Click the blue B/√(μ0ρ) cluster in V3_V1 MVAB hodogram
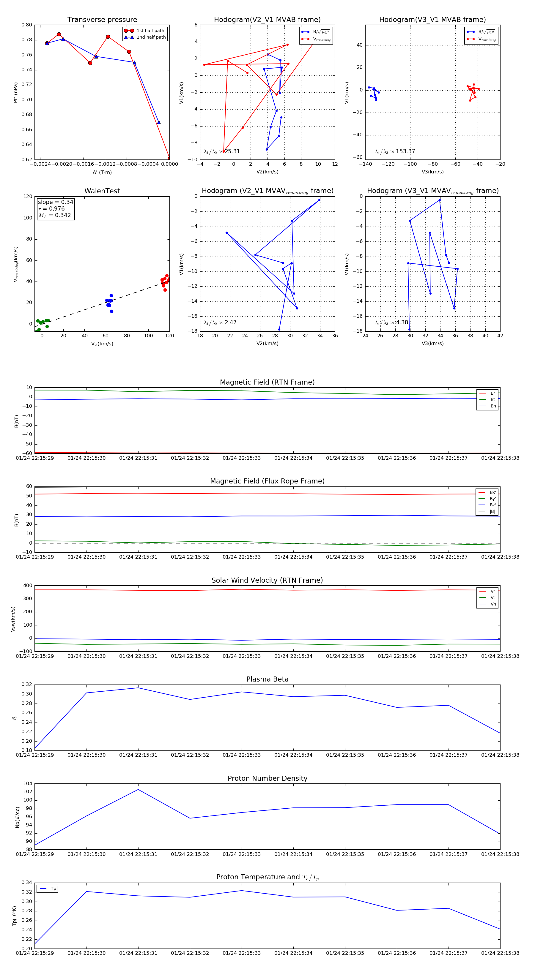 (x=374, y=93)
